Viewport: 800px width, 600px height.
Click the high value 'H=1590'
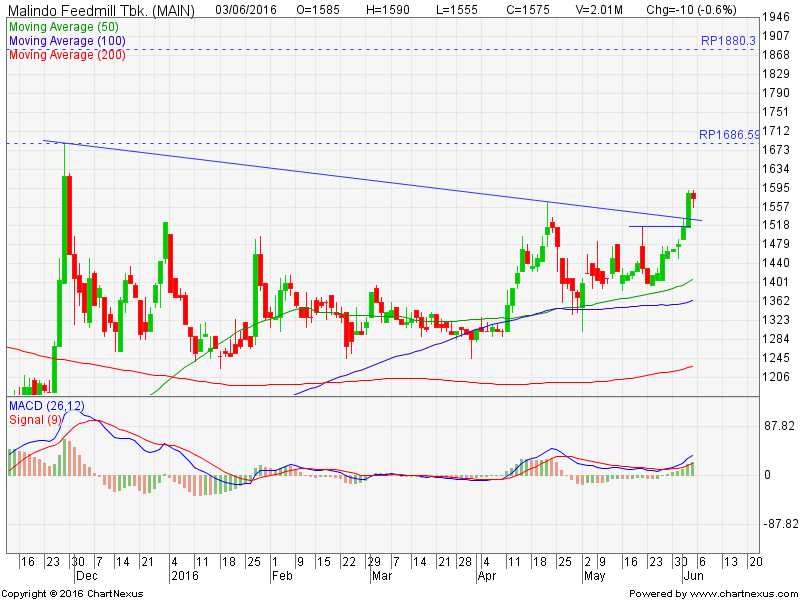388,9
